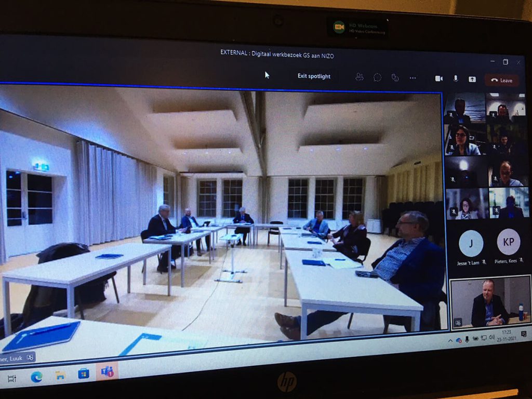Open the meeting chat icon
This screenshot has height=399, width=532.
tap(377, 77)
